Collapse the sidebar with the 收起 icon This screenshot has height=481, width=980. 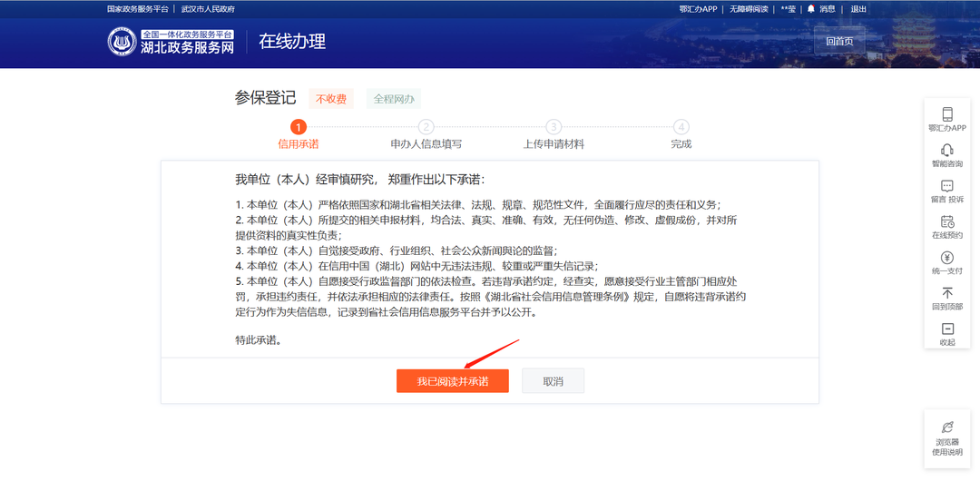[946, 329]
